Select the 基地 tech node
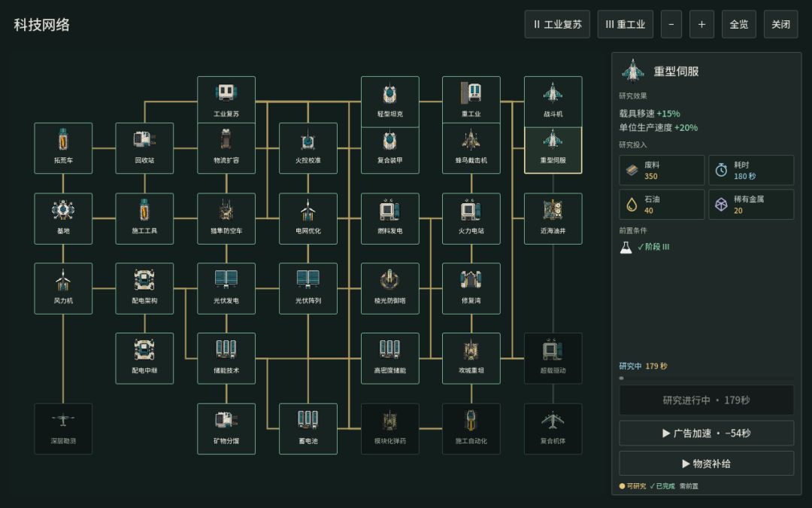Screen dimensions: 812x508 [63, 219]
